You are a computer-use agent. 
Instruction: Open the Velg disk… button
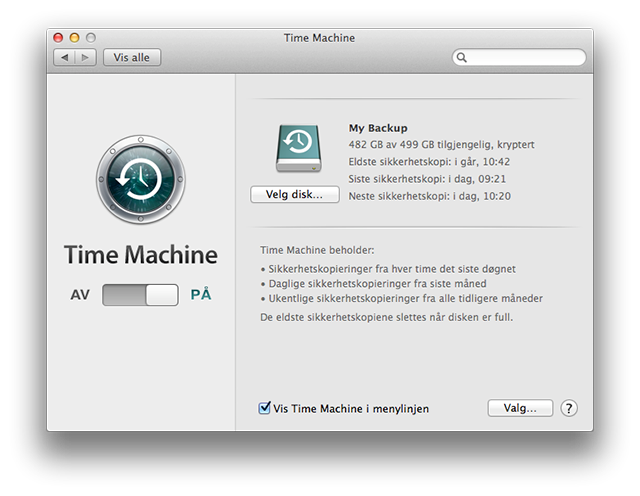[294, 194]
